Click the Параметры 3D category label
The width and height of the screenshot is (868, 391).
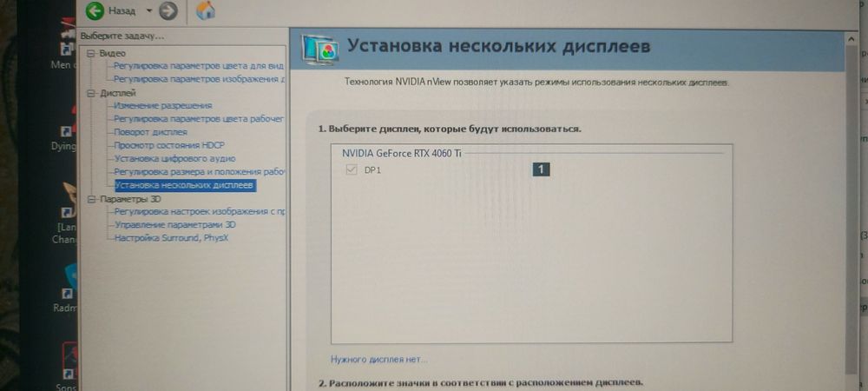130,199
